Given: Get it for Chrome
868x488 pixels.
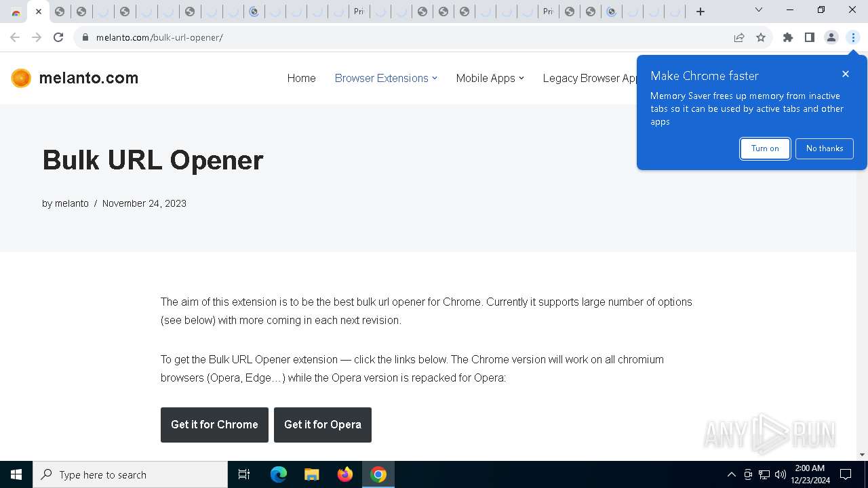Looking at the screenshot, I should (214, 425).
